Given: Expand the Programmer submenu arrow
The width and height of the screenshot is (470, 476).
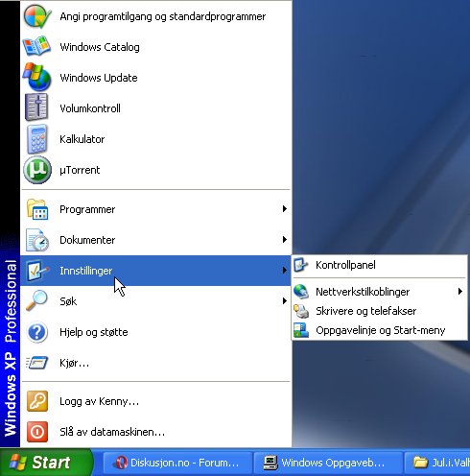Looking at the screenshot, I should pos(284,209).
